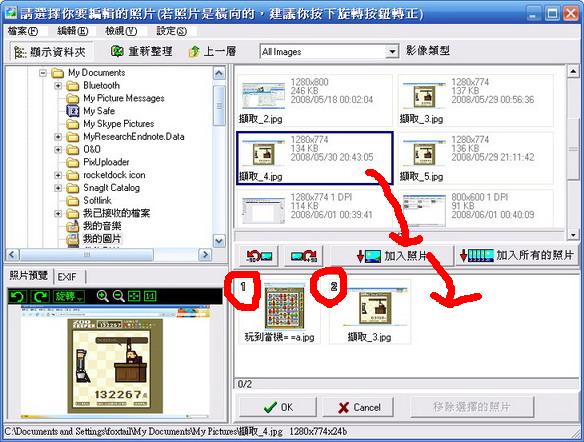Select thumbnail 擷取_4.jpg
The width and height of the screenshot is (584, 442).
click(x=315, y=158)
